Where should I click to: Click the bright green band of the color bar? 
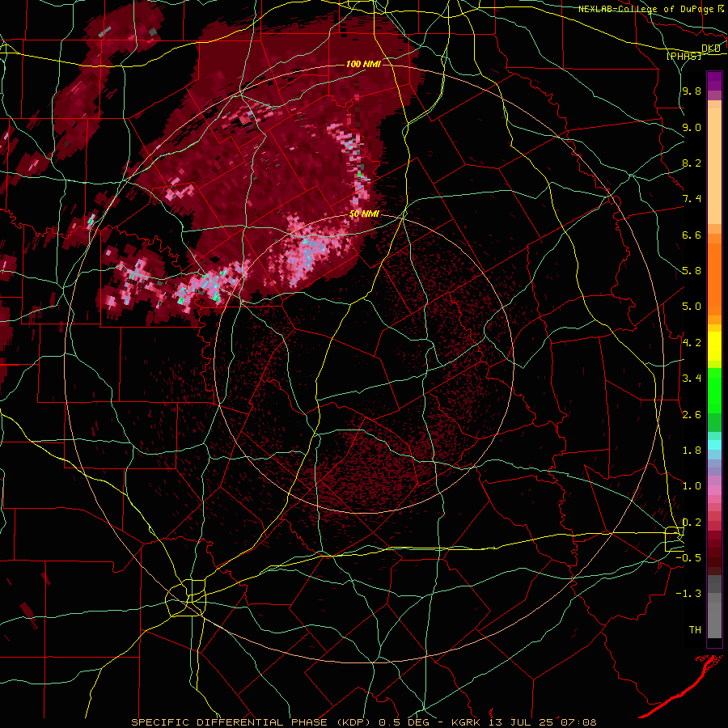pyautogui.click(x=714, y=391)
